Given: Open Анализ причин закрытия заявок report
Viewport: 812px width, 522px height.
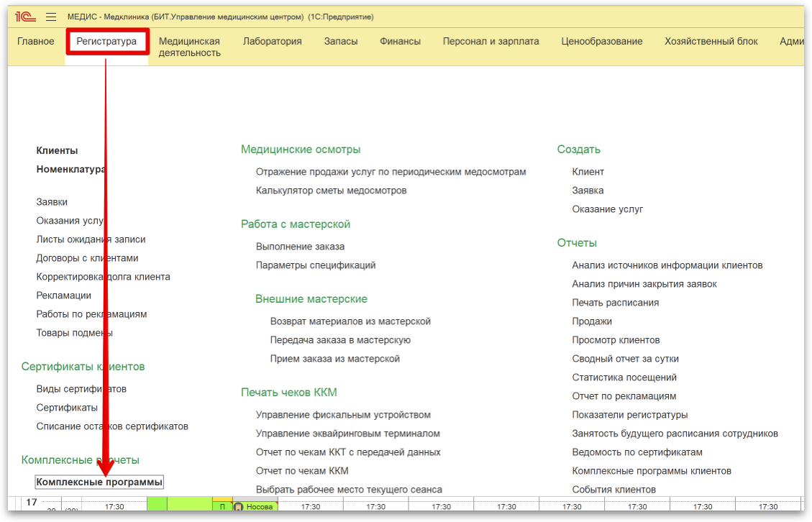Looking at the screenshot, I should pyautogui.click(x=644, y=284).
